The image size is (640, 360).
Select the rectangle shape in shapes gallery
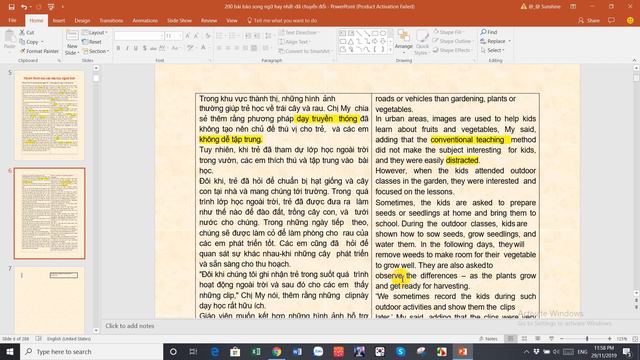375,33
